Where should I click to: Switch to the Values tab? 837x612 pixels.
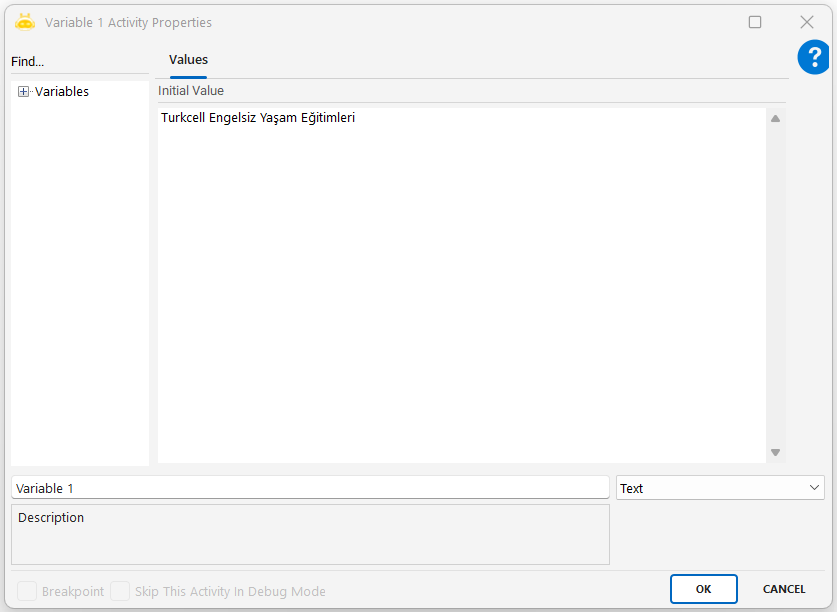188,60
